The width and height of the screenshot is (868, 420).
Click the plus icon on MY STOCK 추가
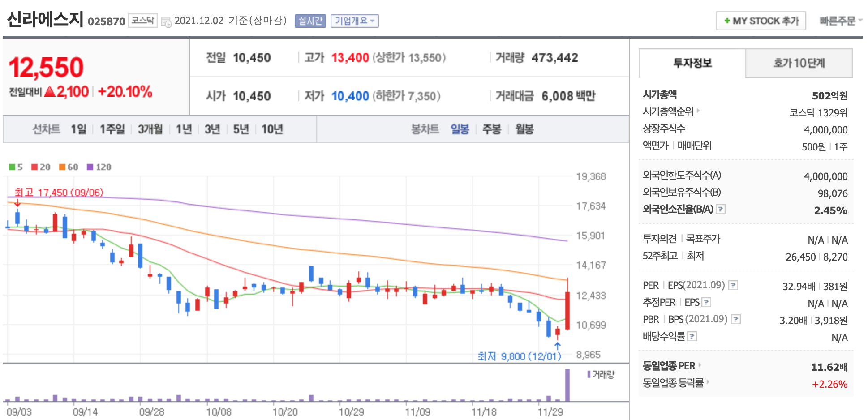727,21
